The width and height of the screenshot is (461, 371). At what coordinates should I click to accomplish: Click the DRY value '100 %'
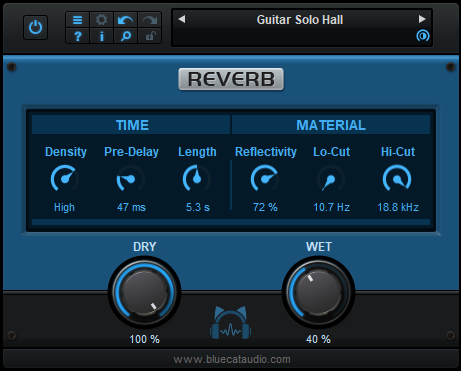tap(144, 339)
